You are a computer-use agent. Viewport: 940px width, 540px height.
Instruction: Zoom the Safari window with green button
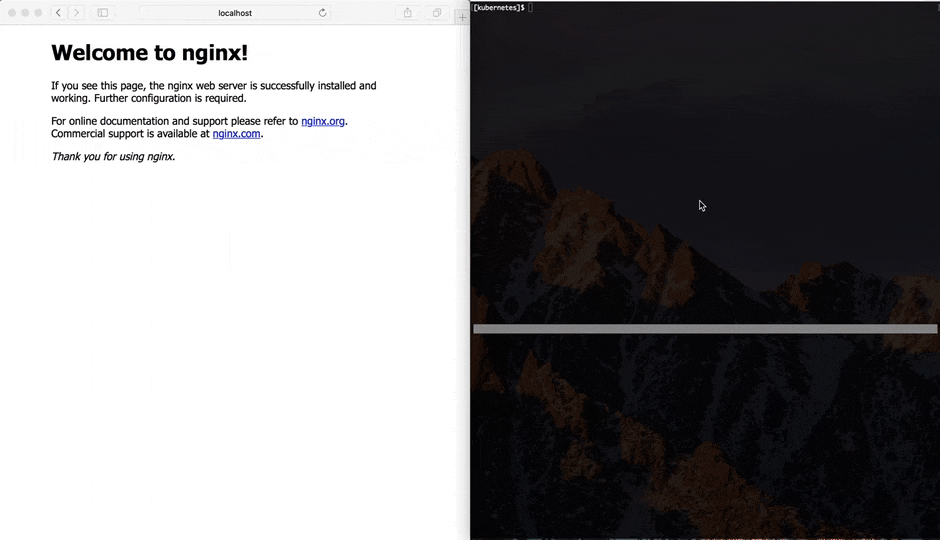[x=38, y=13]
